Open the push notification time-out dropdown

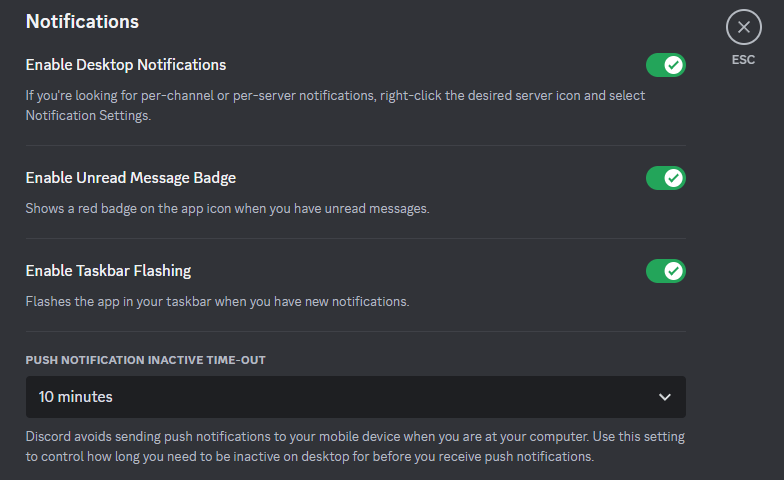tap(355, 397)
